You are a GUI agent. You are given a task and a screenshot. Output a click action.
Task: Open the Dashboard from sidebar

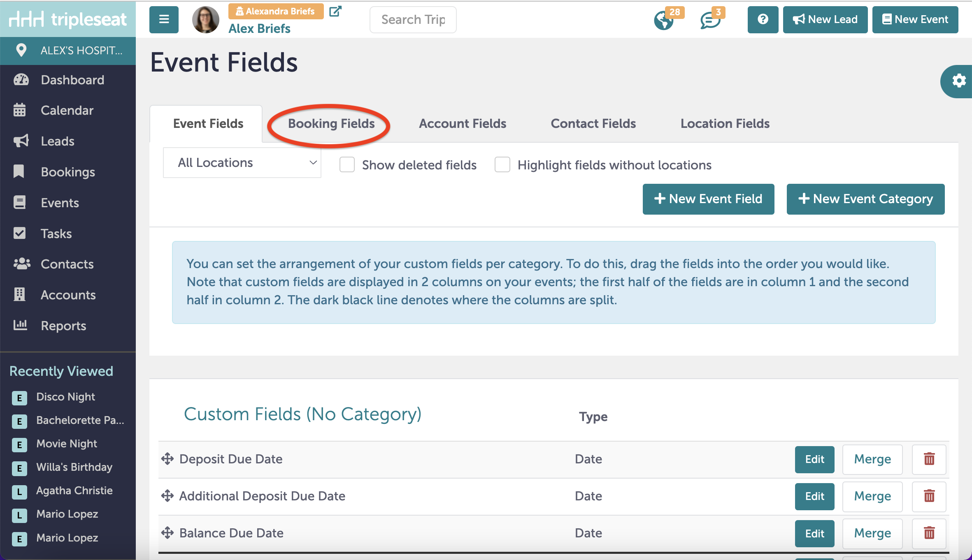(72, 80)
